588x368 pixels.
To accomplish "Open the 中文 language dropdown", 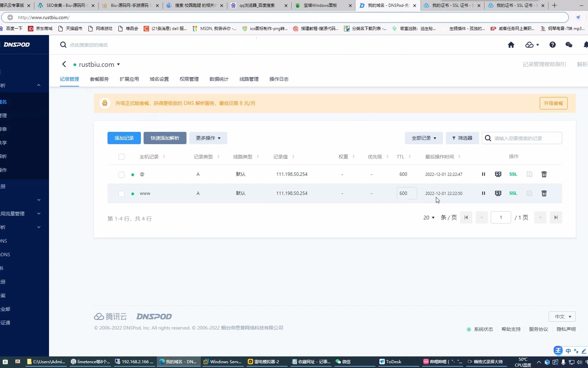I will pos(562,317).
